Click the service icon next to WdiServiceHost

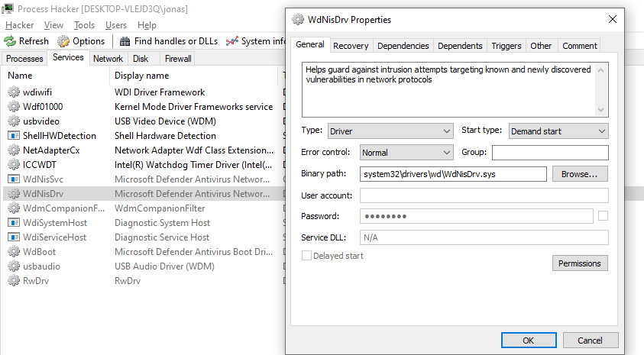pyautogui.click(x=14, y=237)
